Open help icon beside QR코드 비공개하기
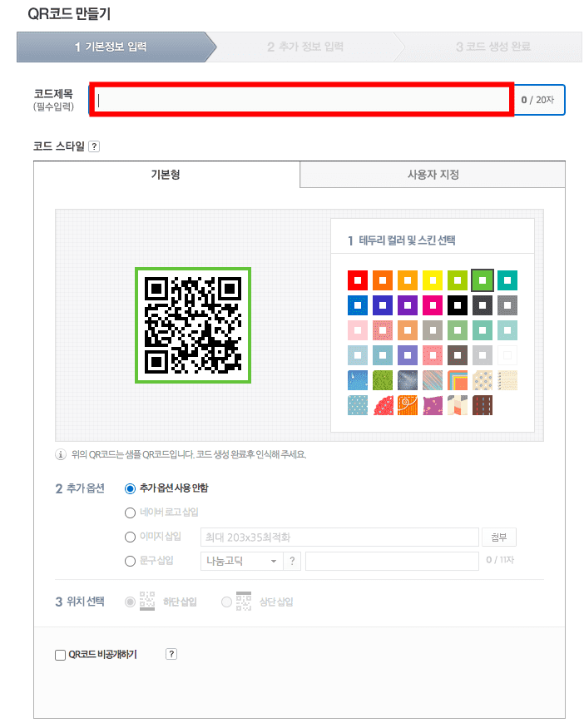 click(171, 654)
